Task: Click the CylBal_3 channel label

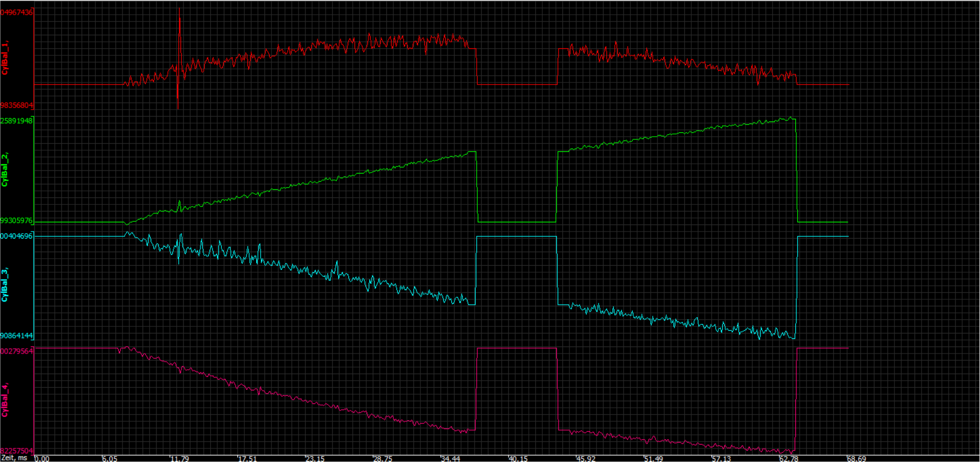Action: (x=5, y=285)
